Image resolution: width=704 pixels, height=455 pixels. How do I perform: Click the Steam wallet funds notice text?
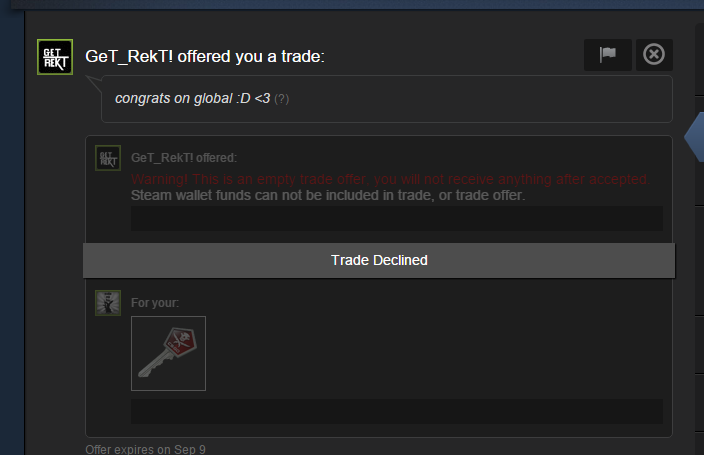[x=328, y=195]
